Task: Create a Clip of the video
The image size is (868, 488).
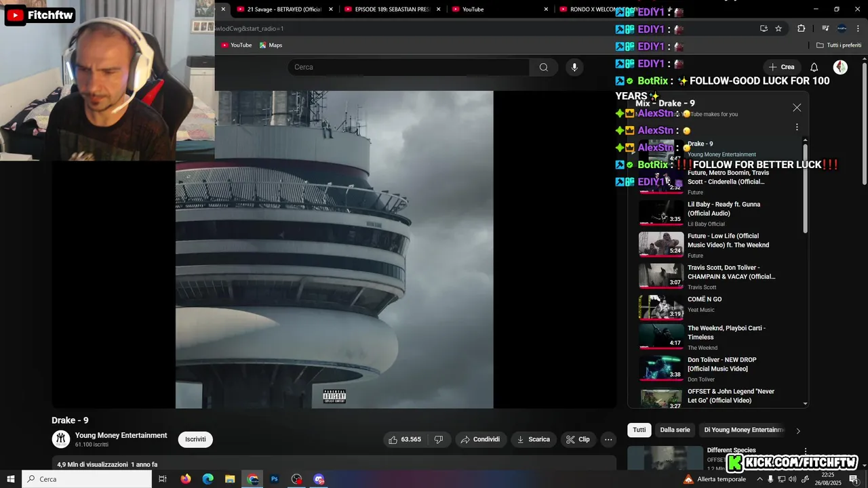Action: 578,439
